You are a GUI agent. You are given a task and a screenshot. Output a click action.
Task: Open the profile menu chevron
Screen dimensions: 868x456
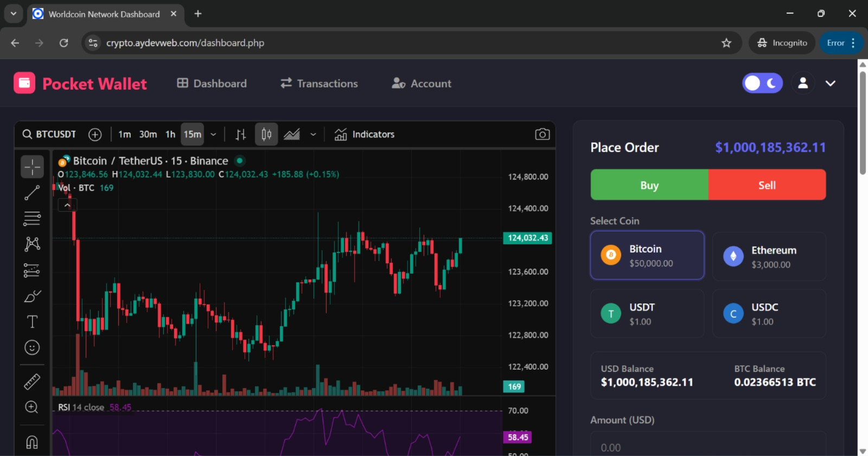[x=831, y=83]
